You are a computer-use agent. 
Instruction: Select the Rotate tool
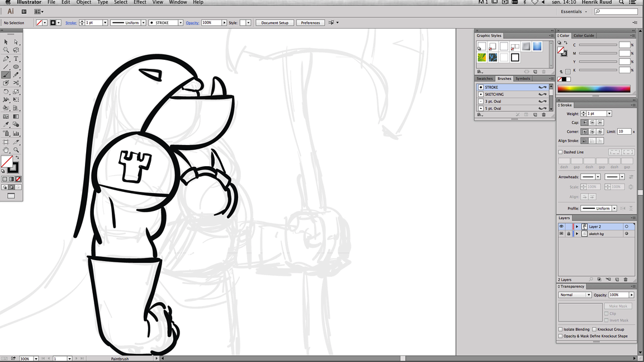tap(6, 92)
